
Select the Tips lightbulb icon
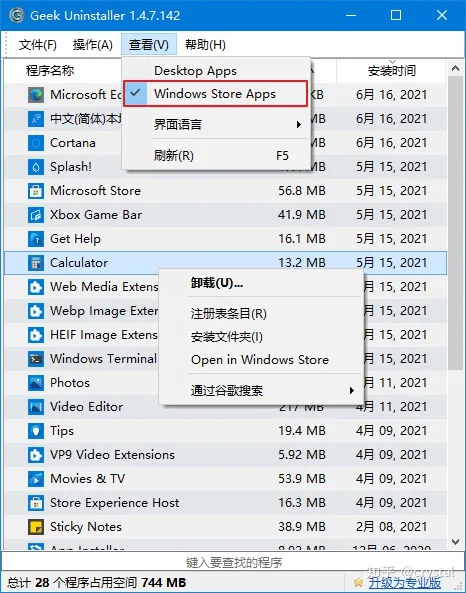pos(36,431)
